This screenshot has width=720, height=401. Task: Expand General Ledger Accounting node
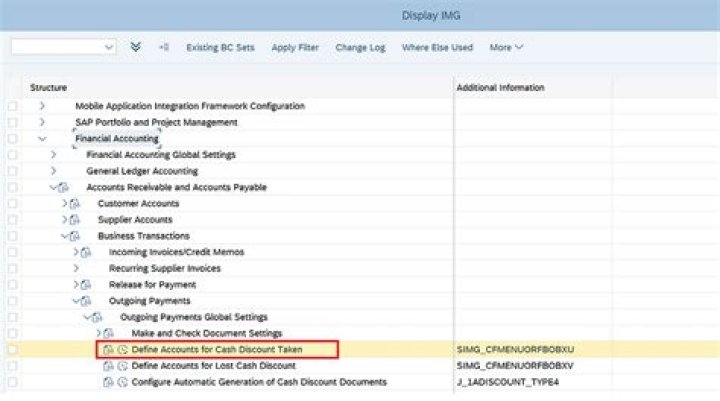(54, 171)
